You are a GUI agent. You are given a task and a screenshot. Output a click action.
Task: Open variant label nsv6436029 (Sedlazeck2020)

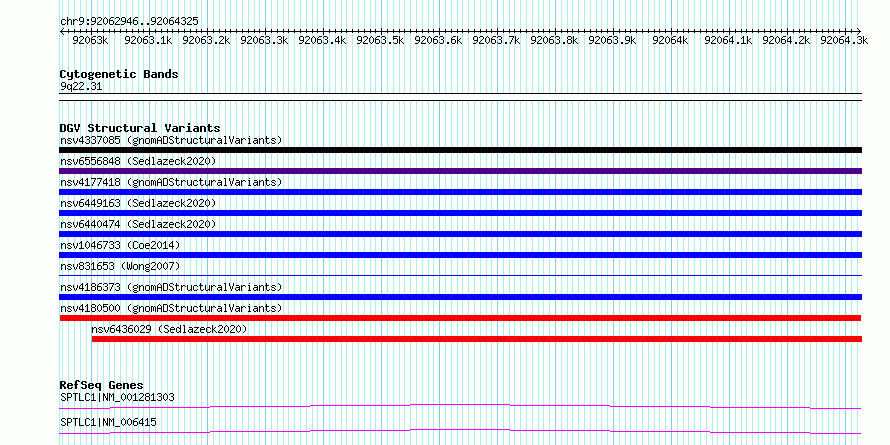point(169,329)
